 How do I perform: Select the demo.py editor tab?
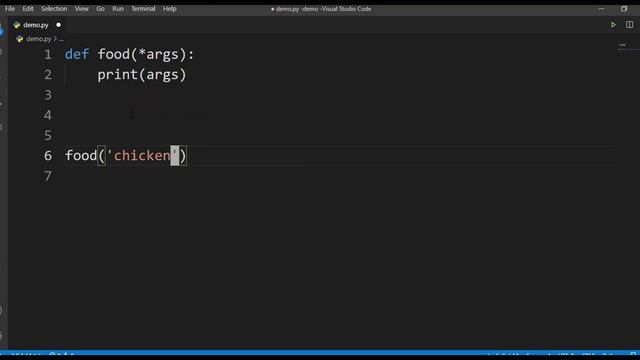click(x=38, y=25)
